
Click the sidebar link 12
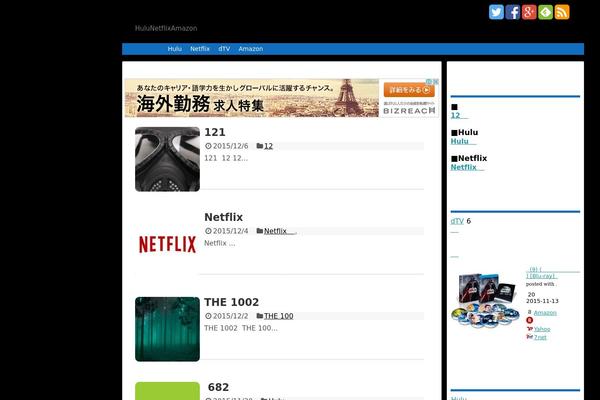tap(459, 116)
